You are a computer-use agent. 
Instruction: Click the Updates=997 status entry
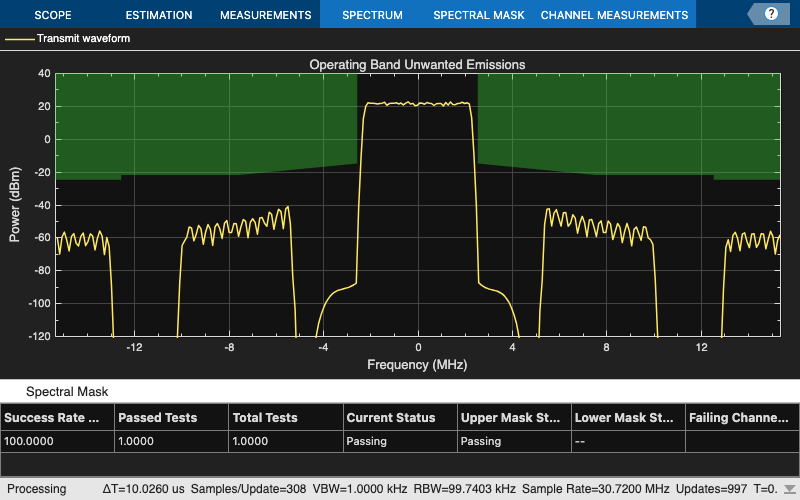[711, 489]
